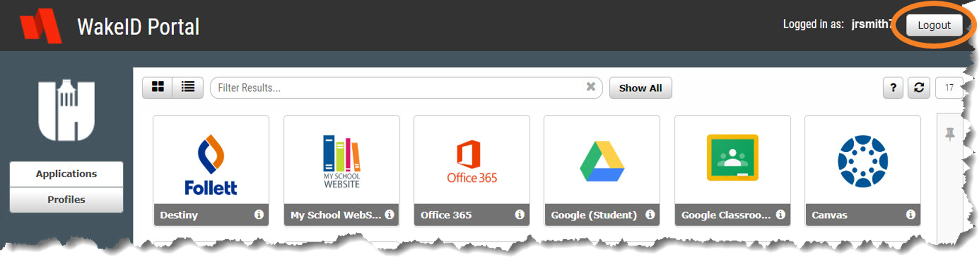
Task: Focus the Filter Results input field
Action: tap(406, 88)
